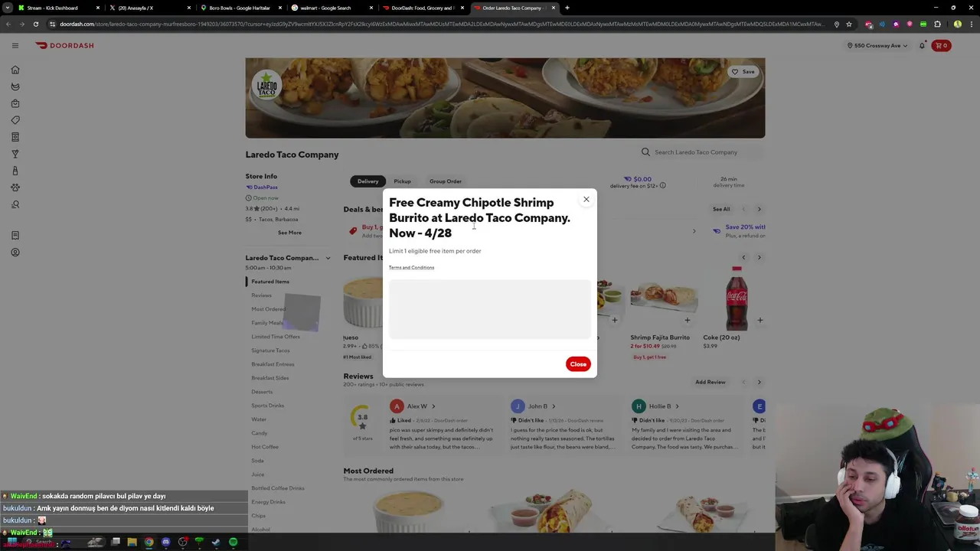The height and width of the screenshot is (551, 980).
Task: Click See More under Store Info
Action: (x=289, y=233)
